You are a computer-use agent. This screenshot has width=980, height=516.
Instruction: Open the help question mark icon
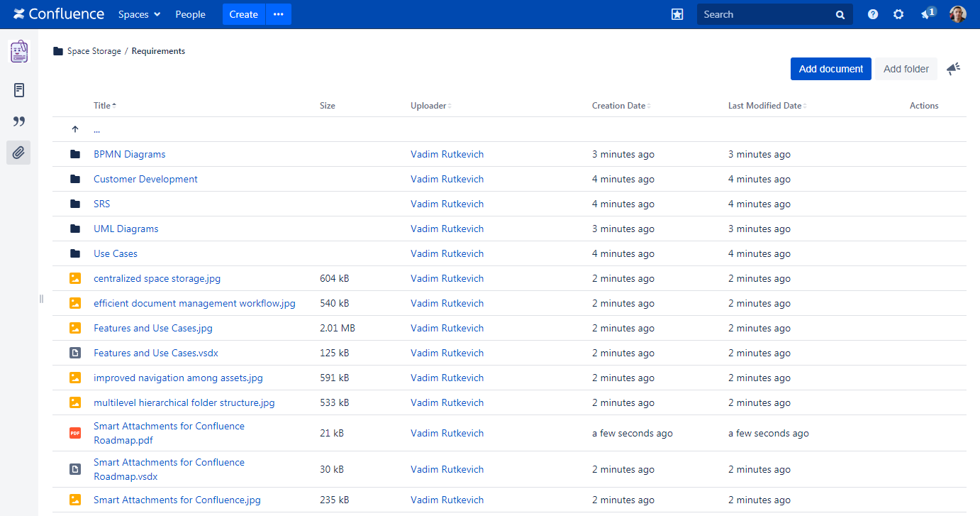(873, 14)
